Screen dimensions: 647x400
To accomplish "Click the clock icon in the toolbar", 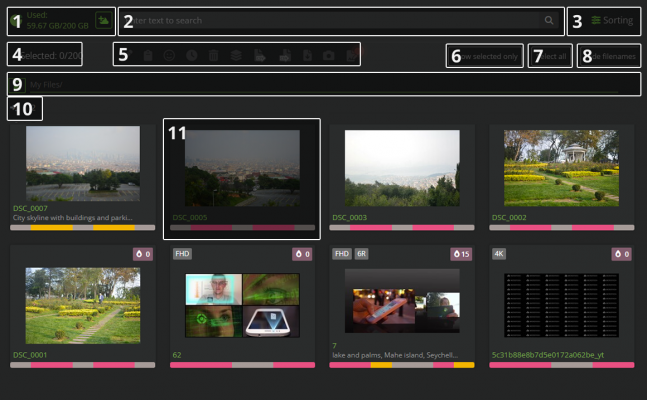I will pyautogui.click(x=191, y=56).
